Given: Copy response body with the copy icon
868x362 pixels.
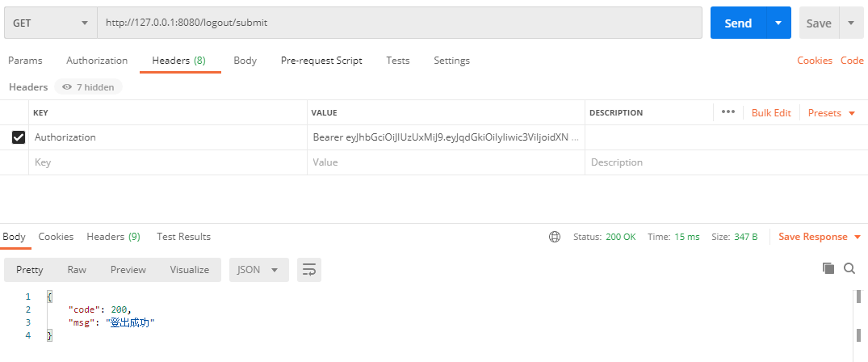Looking at the screenshot, I should click(x=828, y=268).
